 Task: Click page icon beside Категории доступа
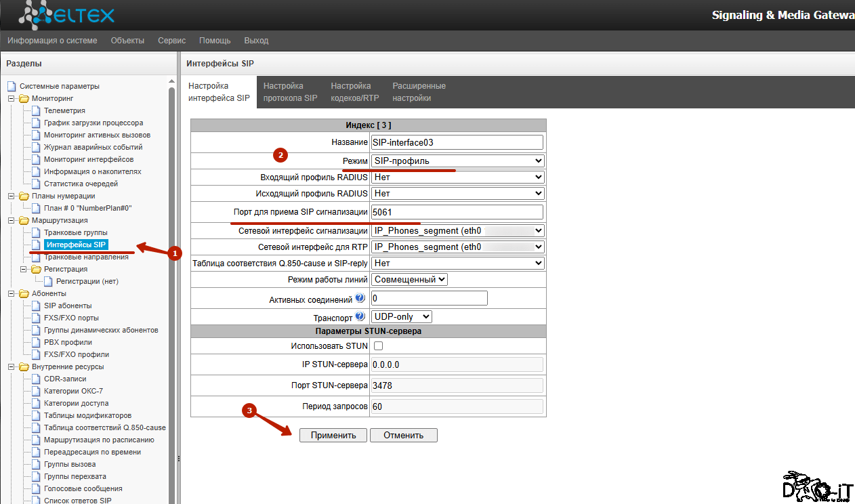[x=36, y=403]
